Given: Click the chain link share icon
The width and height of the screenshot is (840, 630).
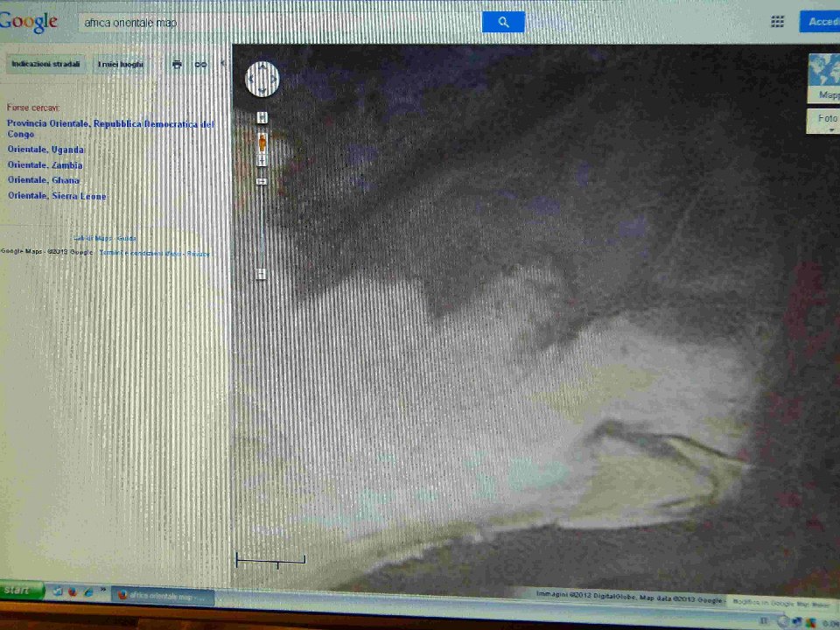Looking at the screenshot, I should click(x=200, y=65).
